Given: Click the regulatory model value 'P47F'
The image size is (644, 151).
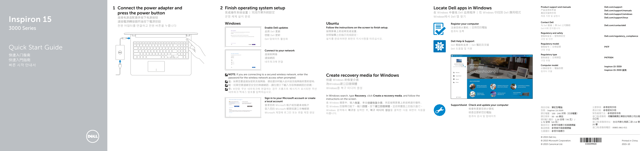Looking at the screenshot, I should 607,47.
